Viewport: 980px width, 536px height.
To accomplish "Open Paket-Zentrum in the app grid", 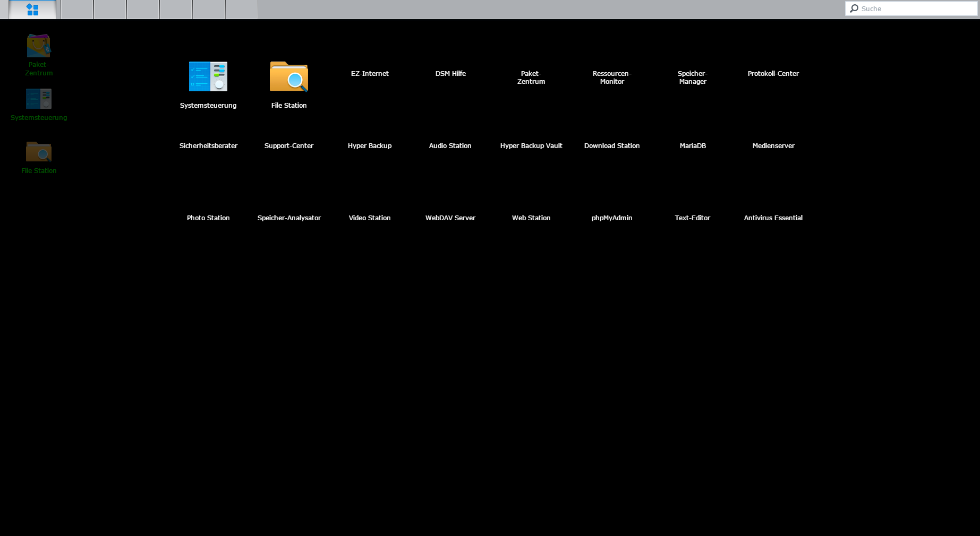I will (x=531, y=77).
